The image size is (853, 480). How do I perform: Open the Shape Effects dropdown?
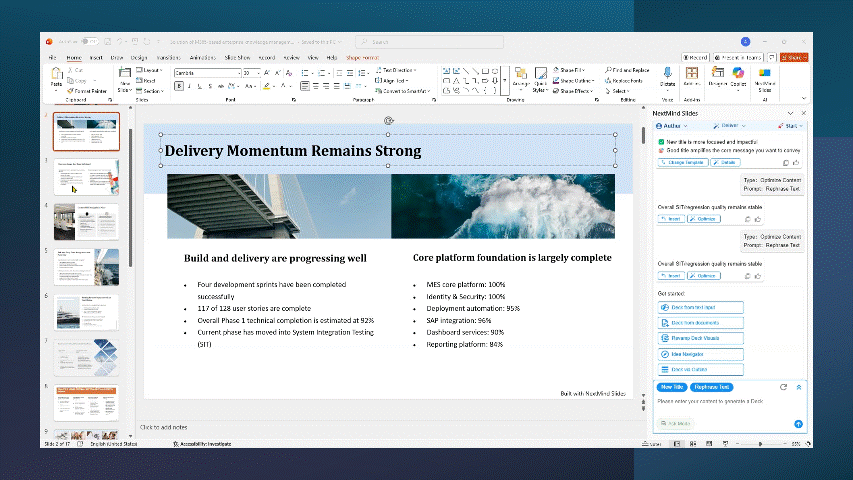[573, 91]
